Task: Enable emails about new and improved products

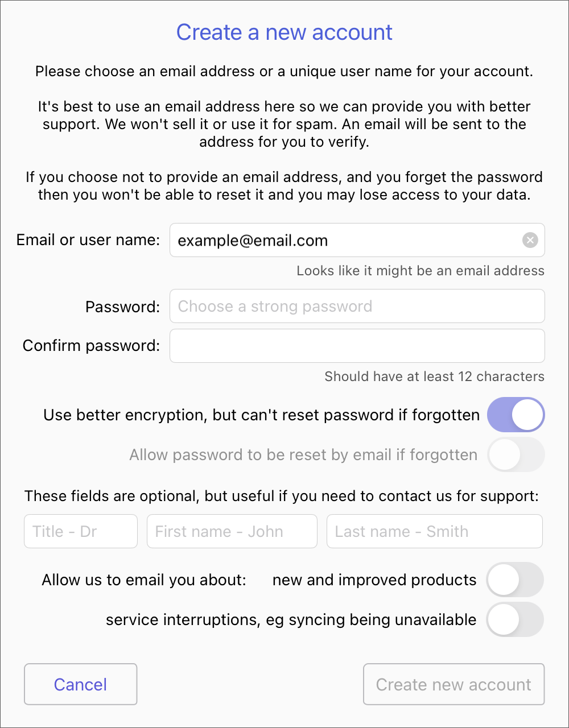Action: pos(515,580)
